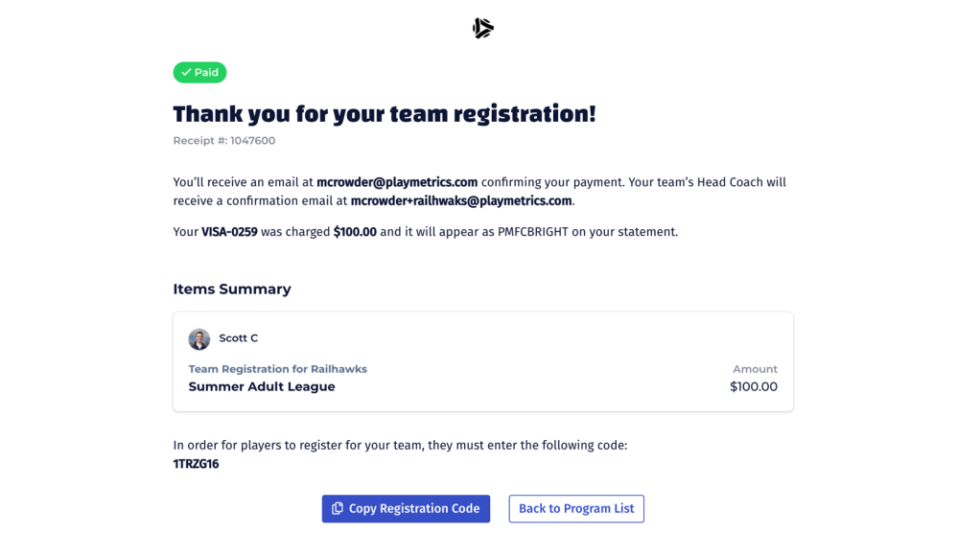Click Scott C's profile avatar

199,338
